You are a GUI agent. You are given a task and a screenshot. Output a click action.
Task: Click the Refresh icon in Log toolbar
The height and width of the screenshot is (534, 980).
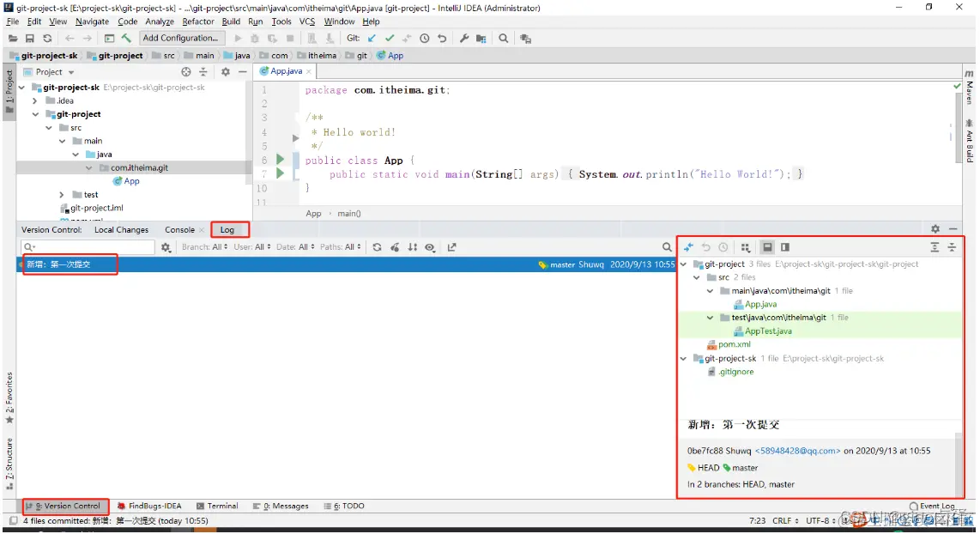point(377,247)
